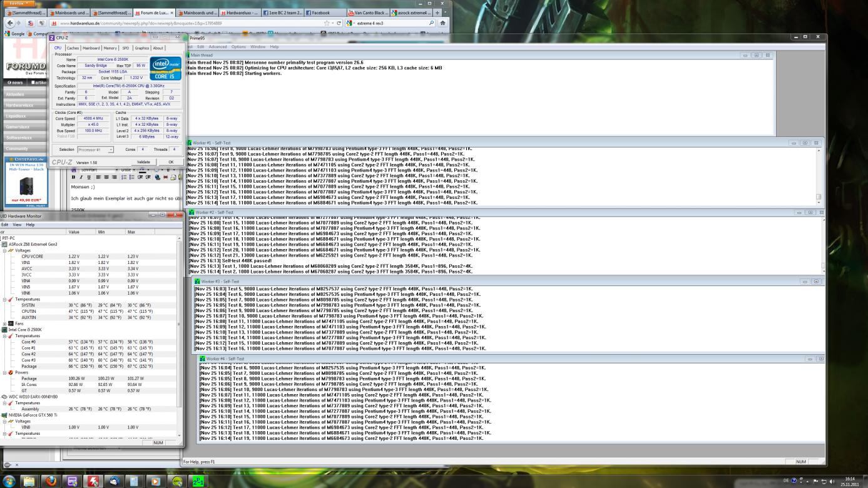Click the CPU-Z OK button
The width and height of the screenshot is (868, 488).
coord(170,162)
